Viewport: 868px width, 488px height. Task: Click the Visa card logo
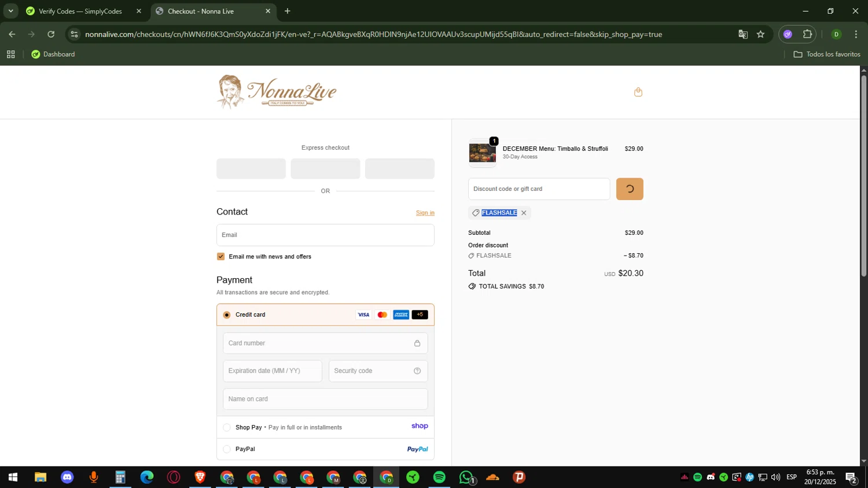(363, 315)
